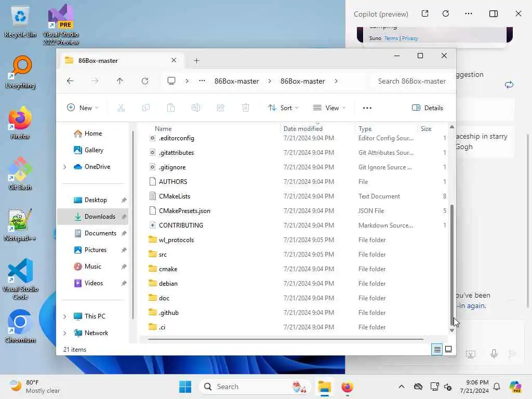The width and height of the screenshot is (532, 399).
Task: Open Copilot more options ellipsis
Action: pos(469,14)
